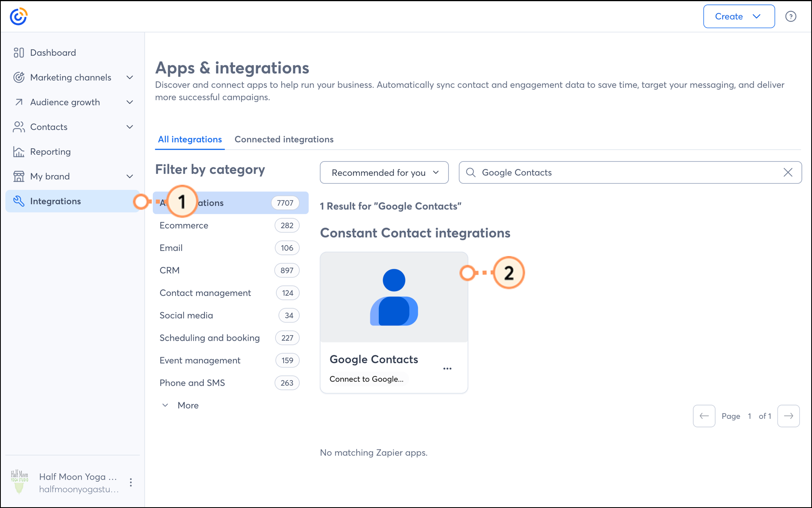812x508 pixels.
Task: Open Google Contacts card three-dot menu
Action: pos(447,369)
